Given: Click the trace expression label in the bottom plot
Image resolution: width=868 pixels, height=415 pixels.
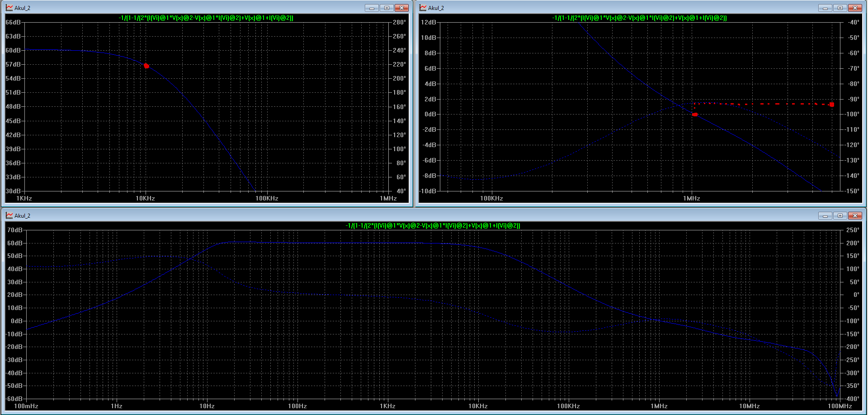Looking at the screenshot, I should click(x=433, y=225).
